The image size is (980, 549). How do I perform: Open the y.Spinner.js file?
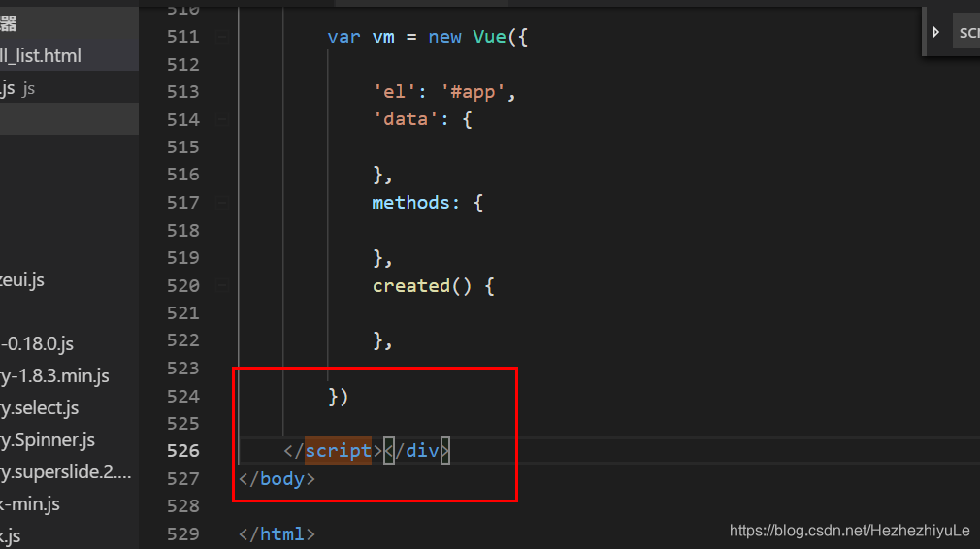48,439
